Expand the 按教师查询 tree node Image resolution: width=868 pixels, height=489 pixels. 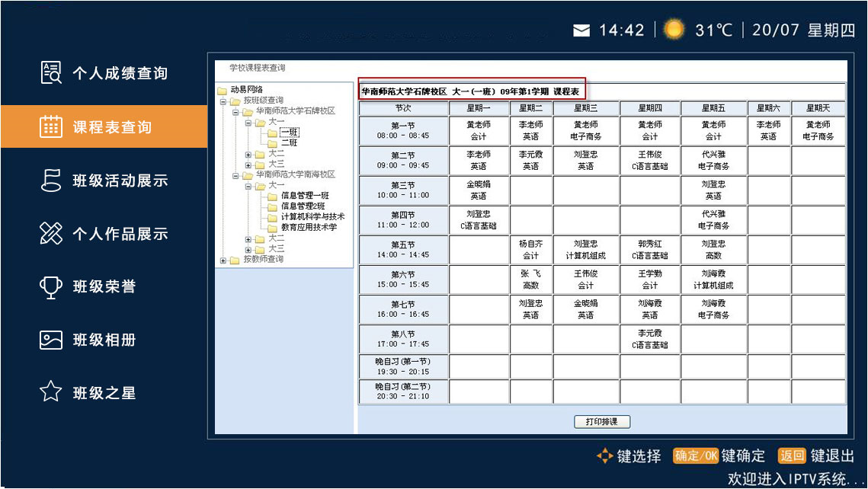223,260
